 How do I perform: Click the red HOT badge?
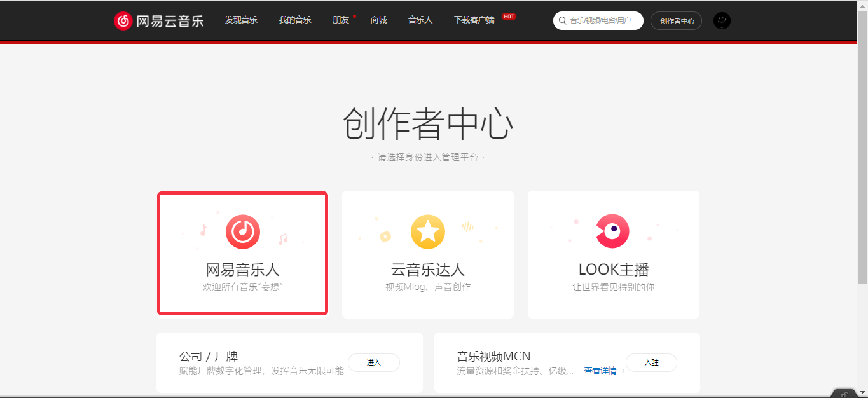pos(509,17)
